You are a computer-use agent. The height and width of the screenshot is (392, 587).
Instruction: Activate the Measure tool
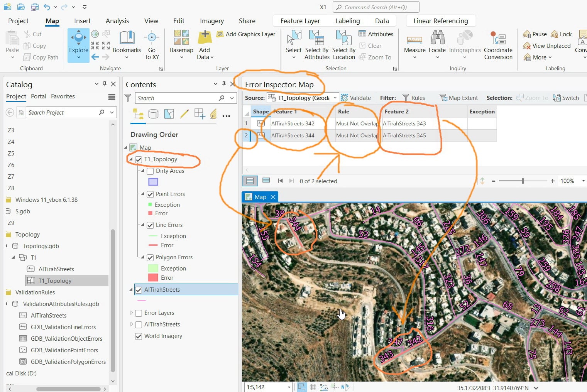(x=414, y=45)
